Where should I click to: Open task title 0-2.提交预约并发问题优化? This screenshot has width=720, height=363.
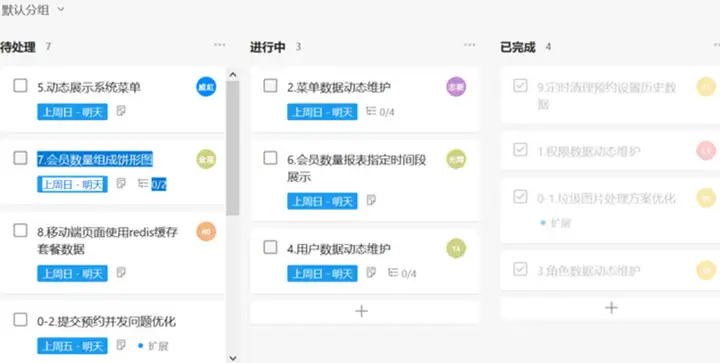click(x=107, y=322)
